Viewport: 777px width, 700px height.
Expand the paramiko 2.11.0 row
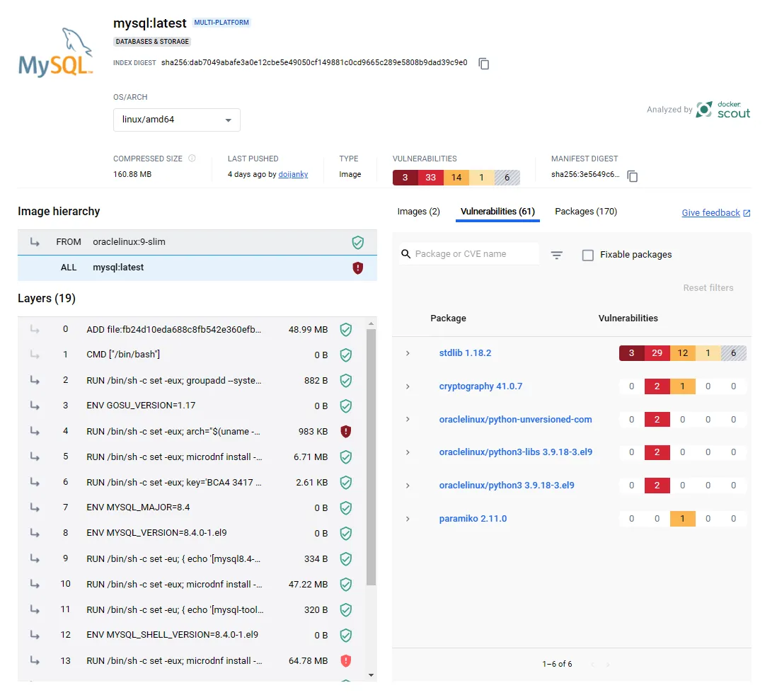coord(408,519)
